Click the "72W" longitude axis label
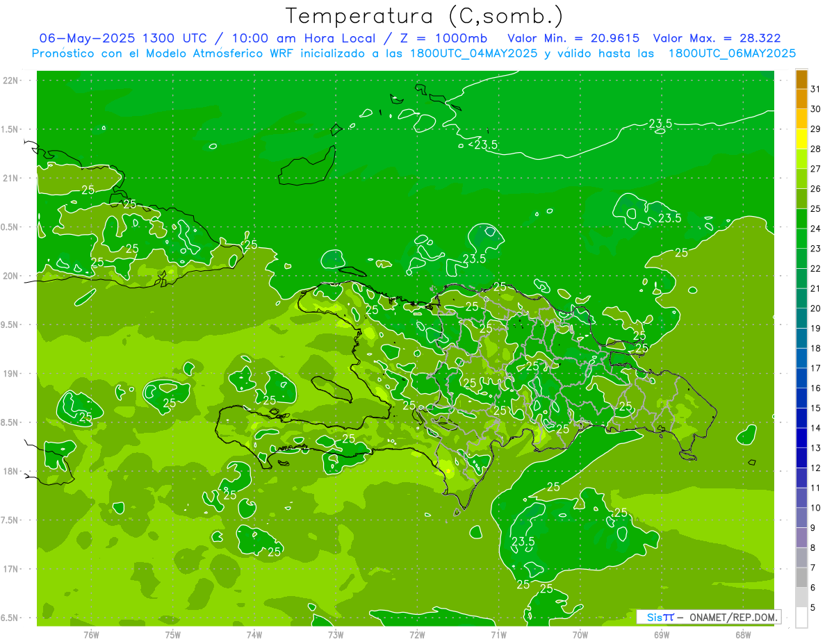 [x=417, y=635]
